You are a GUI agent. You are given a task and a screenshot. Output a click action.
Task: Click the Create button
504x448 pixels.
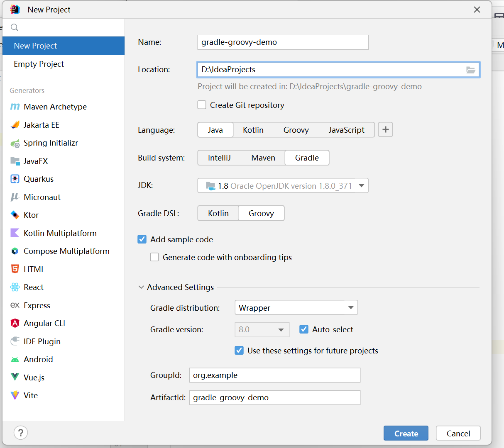pyautogui.click(x=406, y=433)
